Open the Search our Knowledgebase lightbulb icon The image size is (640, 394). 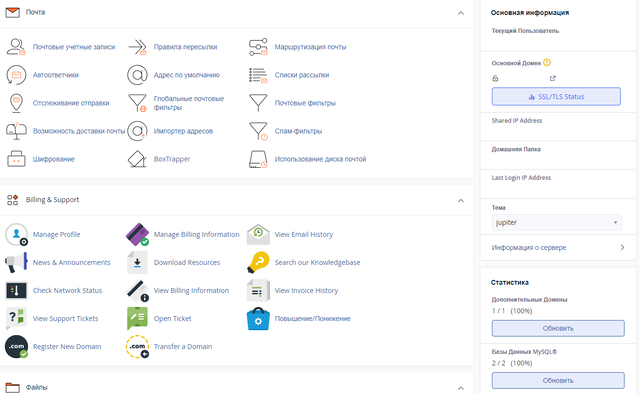click(258, 263)
